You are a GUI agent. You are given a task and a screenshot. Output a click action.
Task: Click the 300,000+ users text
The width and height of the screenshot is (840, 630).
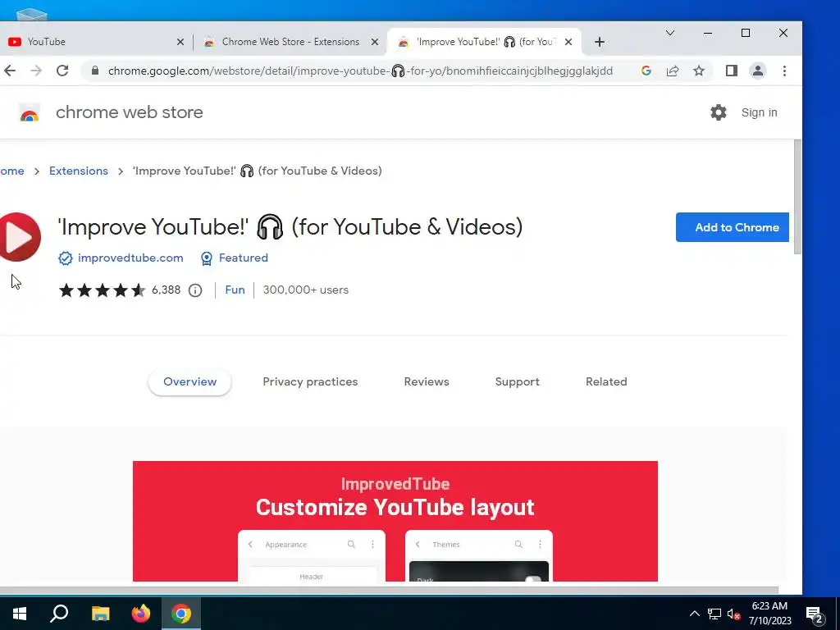pos(306,290)
